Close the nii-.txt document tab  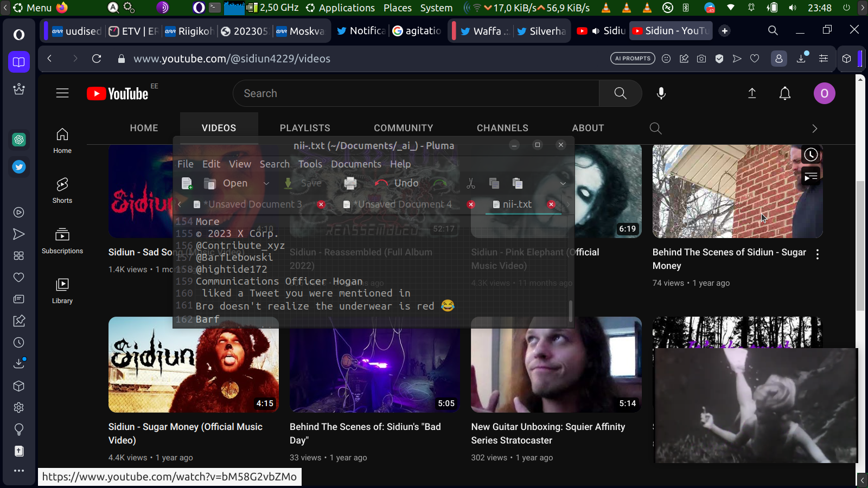click(551, 204)
